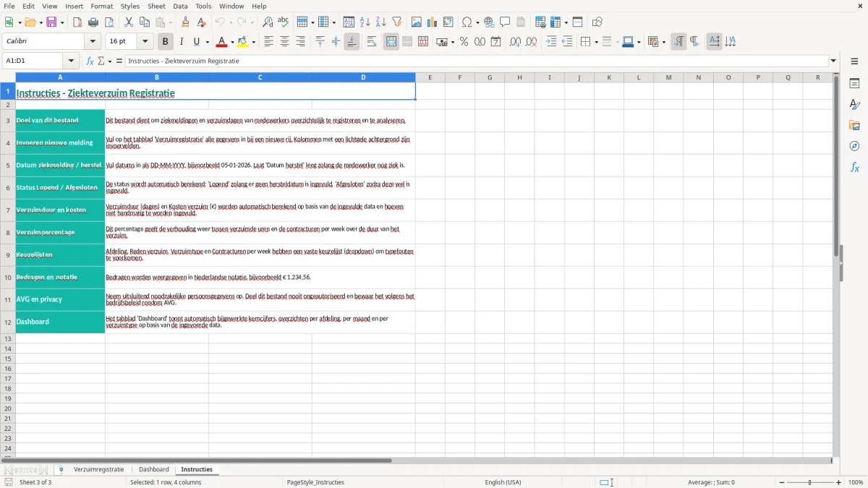This screenshot has height=488, width=868.
Task: Open Font Color dropdown arrow
Action: pos(231,42)
